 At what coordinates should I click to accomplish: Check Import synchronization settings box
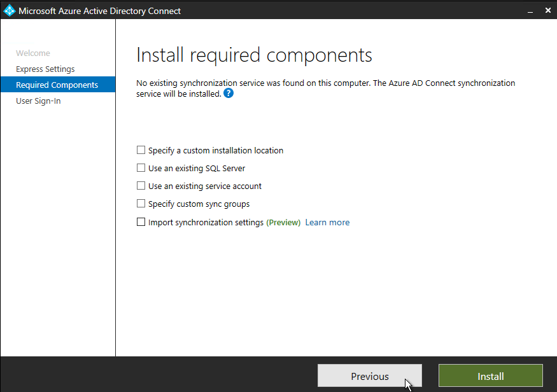[x=141, y=222]
